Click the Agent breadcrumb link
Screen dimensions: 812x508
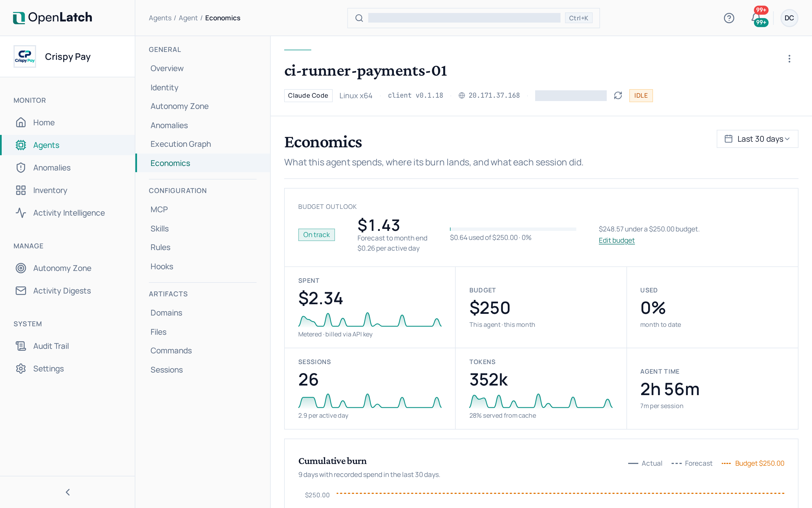tap(188, 18)
